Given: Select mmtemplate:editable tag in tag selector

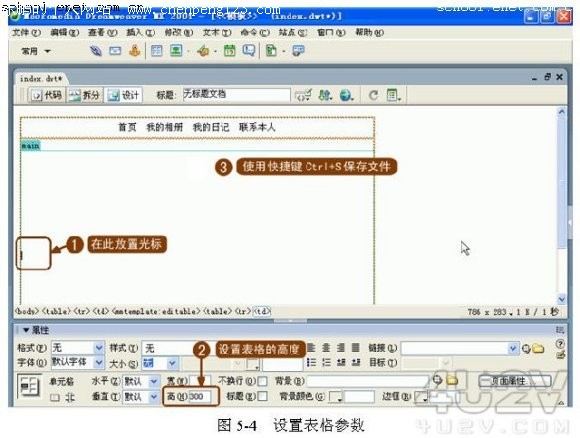Looking at the screenshot, I should 156,311.
